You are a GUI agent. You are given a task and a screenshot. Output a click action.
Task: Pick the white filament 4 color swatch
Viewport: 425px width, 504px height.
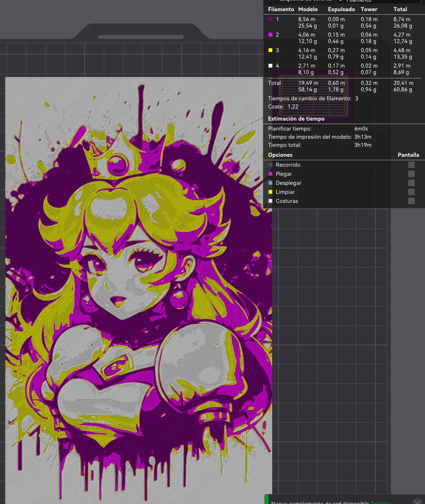click(x=270, y=66)
